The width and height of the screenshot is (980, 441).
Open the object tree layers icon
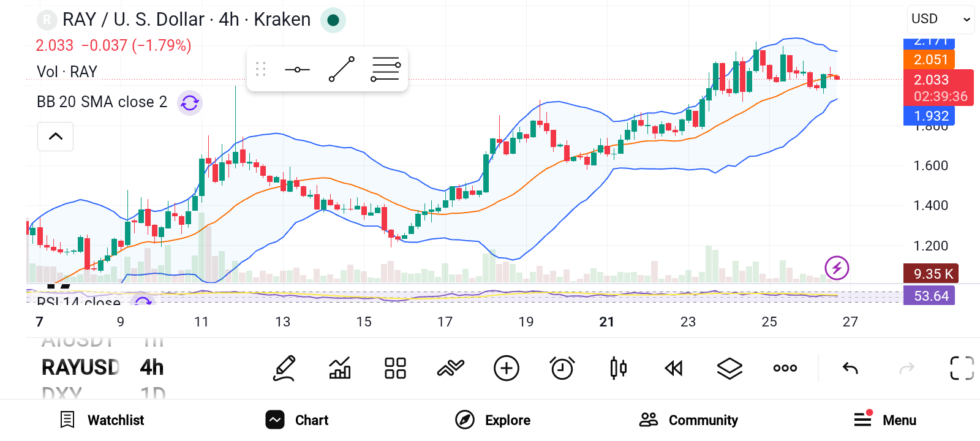[729, 368]
